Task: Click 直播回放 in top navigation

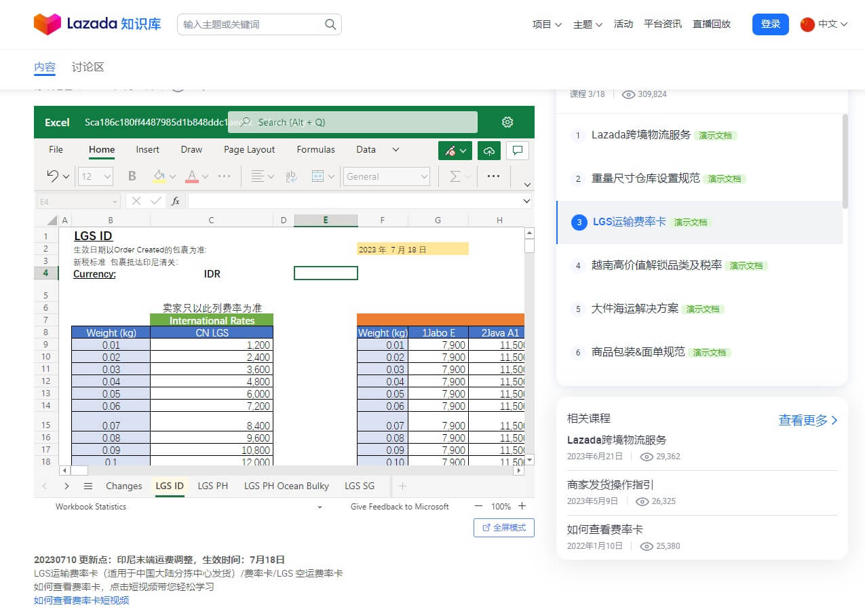Action: (712, 24)
